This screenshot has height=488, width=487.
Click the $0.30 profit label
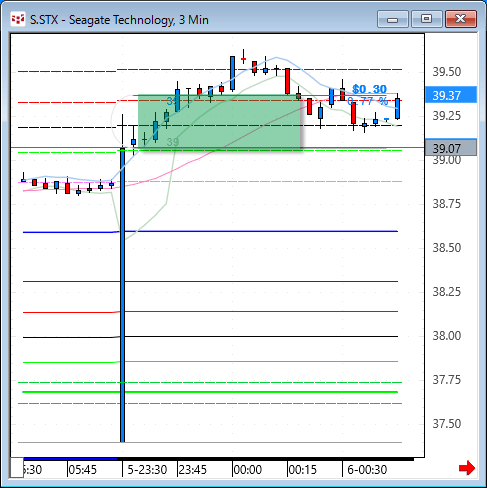(369, 89)
